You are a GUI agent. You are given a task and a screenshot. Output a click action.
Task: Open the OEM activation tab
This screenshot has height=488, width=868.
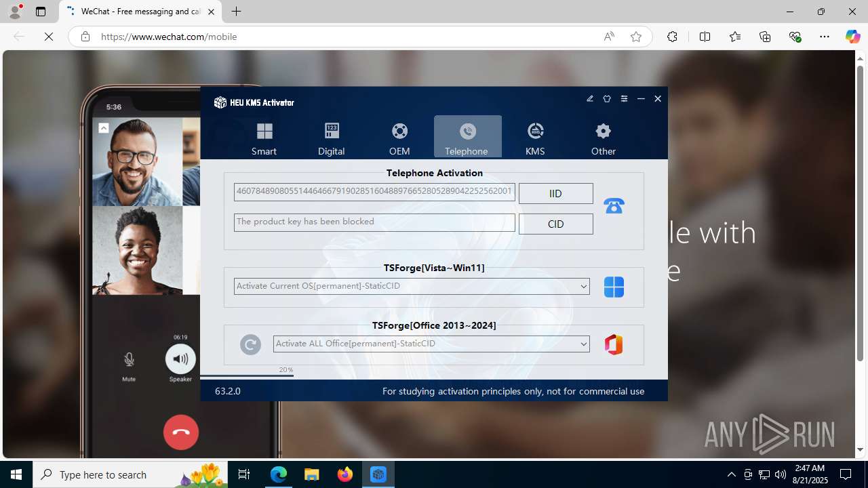[399, 138]
